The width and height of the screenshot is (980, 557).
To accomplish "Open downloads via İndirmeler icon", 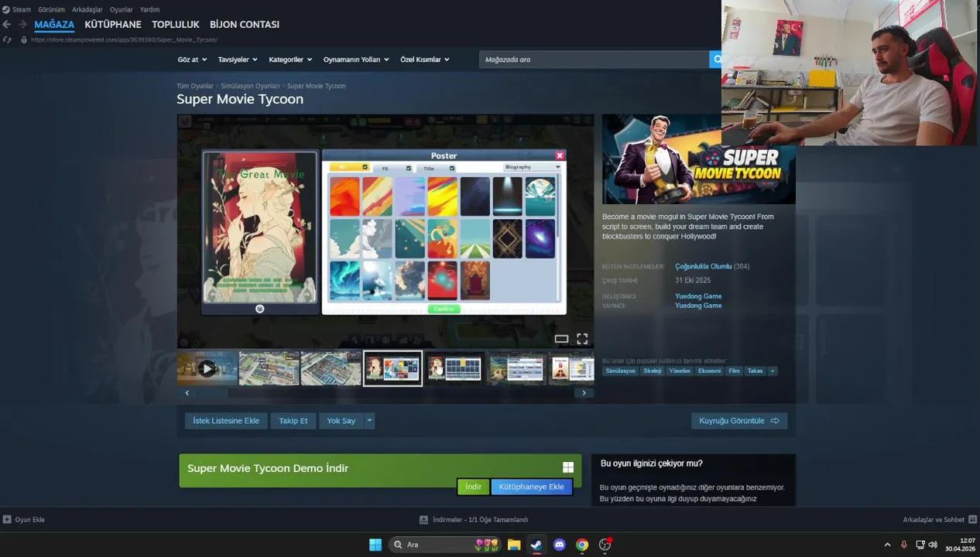I will (x=423, y=520).
